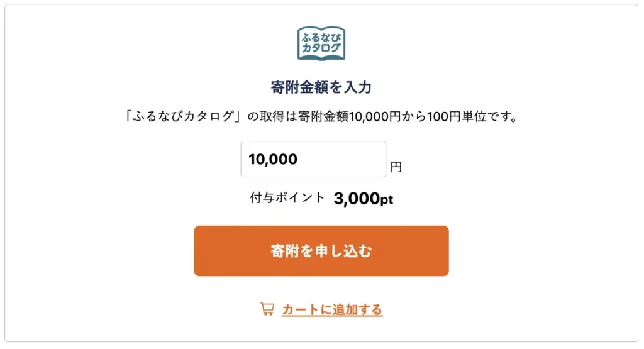Click the 10,000 value in the amount box
Viewport: 644px width, 349px height.
tap(273, 159)
